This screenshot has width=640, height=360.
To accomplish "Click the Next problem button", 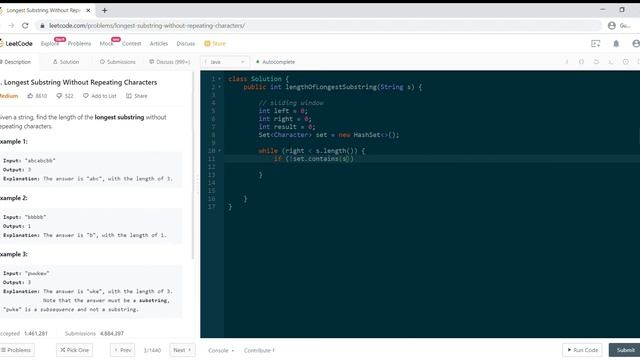I will (x=182, y=350).
